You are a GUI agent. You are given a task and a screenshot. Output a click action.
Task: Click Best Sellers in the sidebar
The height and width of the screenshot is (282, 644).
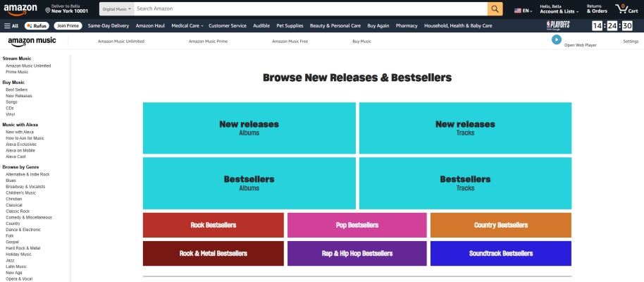coord(17,90)
